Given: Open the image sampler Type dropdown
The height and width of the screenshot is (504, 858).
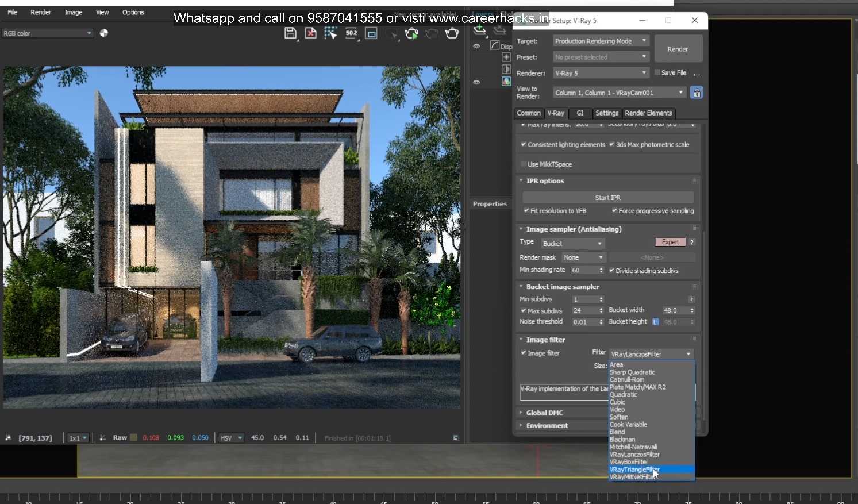Looking at the screenshot, I should pyautogui.click(x=572, y=243).
